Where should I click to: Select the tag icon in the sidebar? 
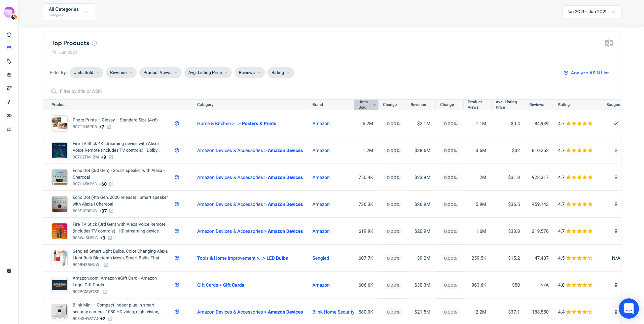pos(9,62)
